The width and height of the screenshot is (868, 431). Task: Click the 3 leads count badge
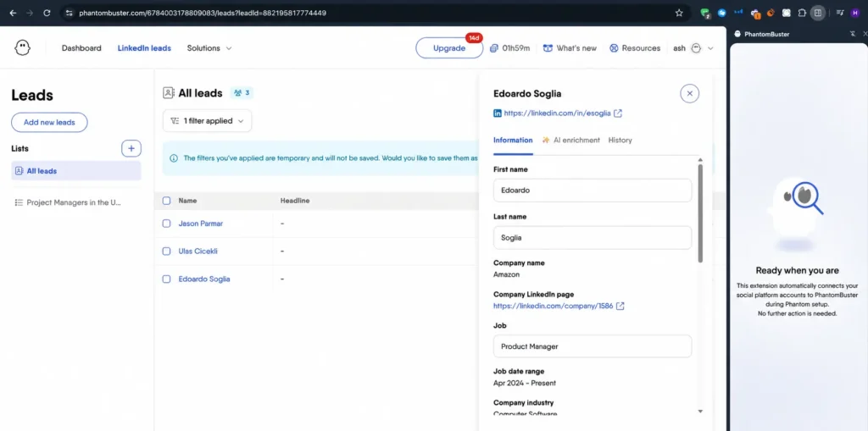(x=242, y=93)
